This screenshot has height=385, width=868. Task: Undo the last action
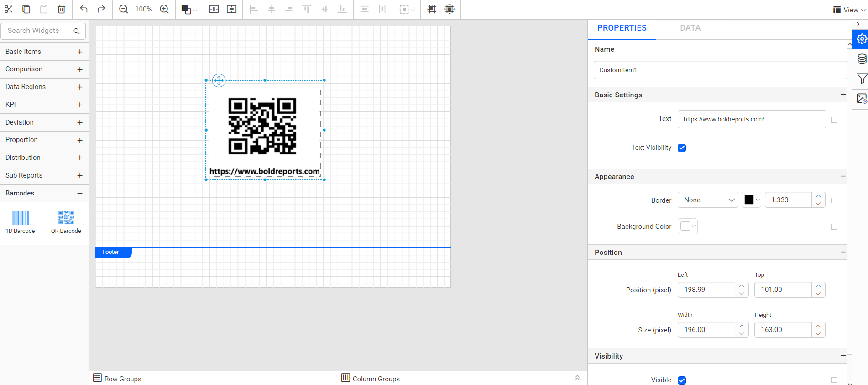(84, 9)
